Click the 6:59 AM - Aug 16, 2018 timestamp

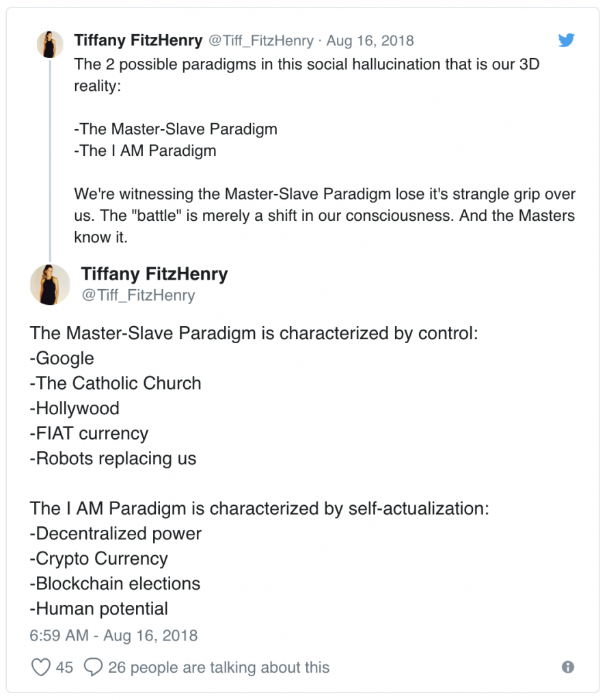[113, 635]
